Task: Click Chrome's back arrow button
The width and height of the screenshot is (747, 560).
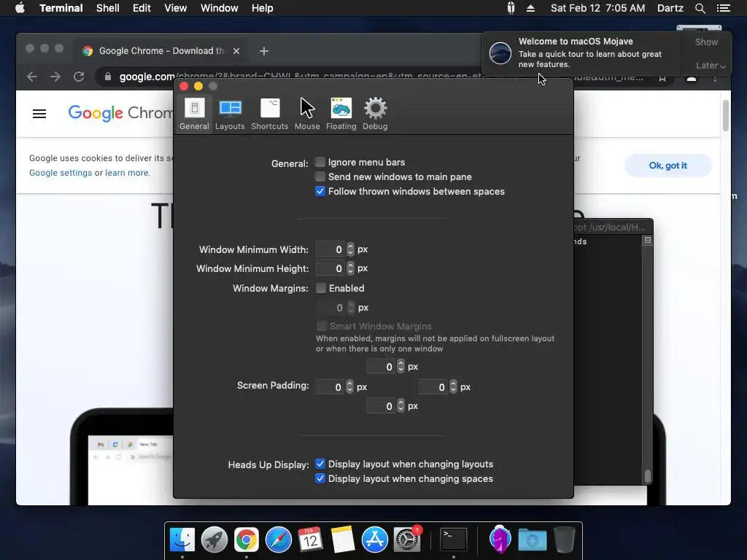Action: pyautogui.click(x=32, y=77)
